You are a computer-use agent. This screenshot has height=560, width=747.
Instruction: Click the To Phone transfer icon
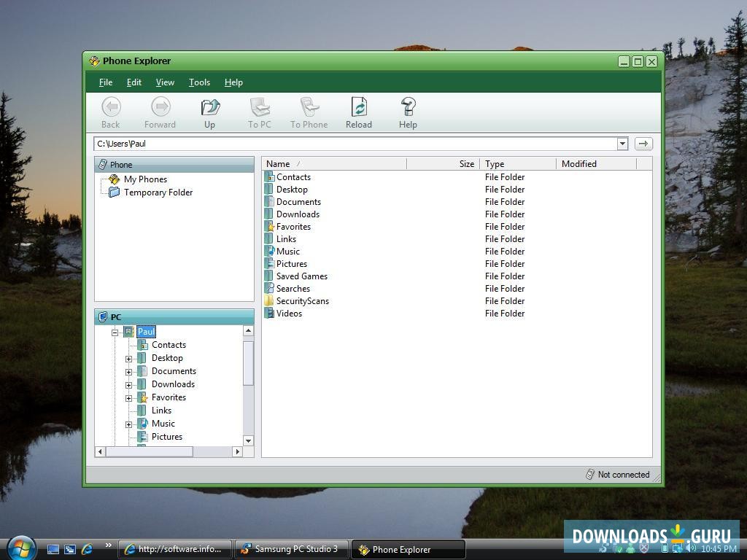(309, 112)
